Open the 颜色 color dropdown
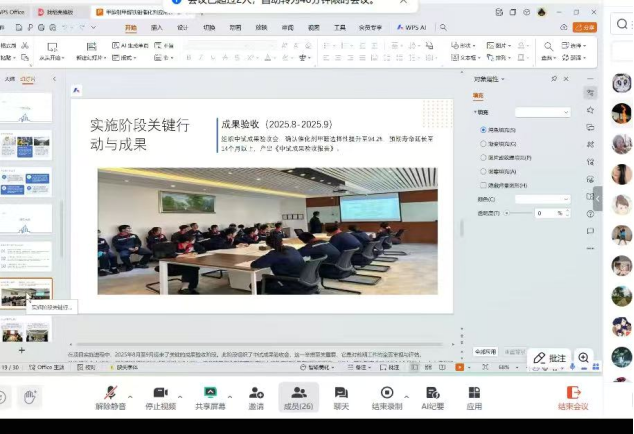634x434 pixels. pos(541,199)
